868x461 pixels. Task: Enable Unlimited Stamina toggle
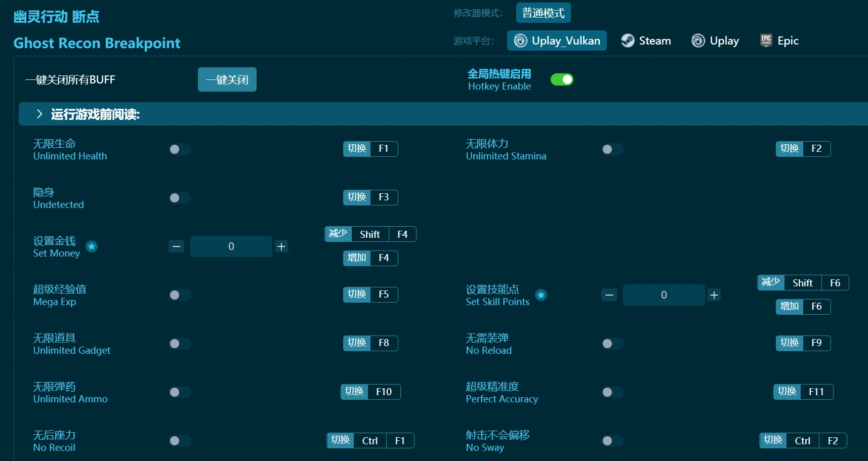point(612,149)
